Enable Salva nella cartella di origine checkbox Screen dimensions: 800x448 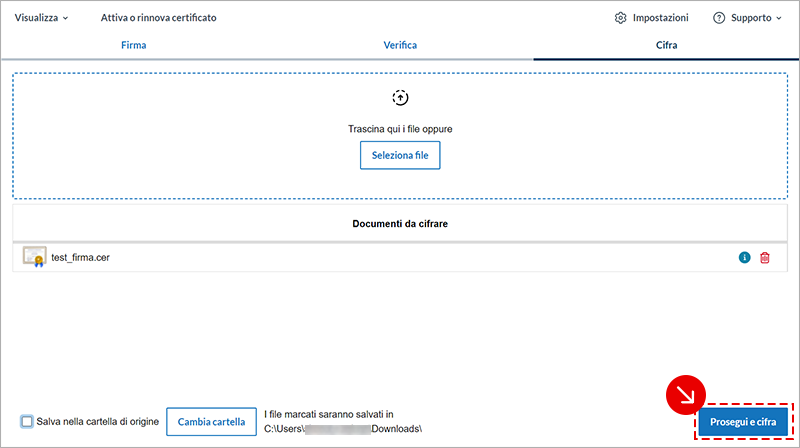(x=27, y=422)
